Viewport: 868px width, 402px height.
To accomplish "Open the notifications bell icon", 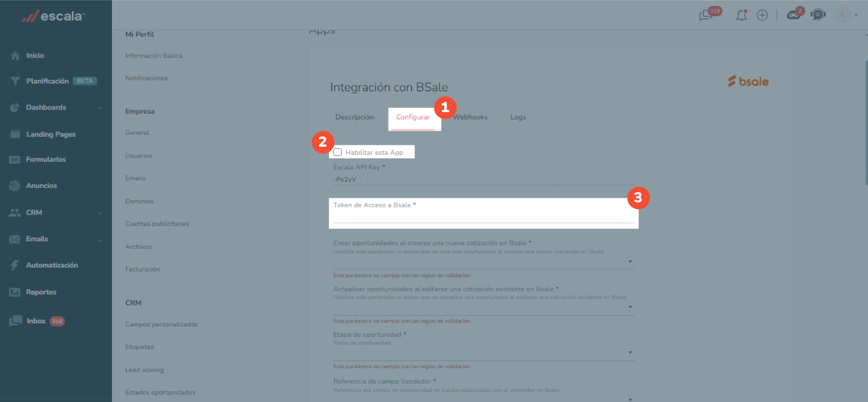I will 742,15.
